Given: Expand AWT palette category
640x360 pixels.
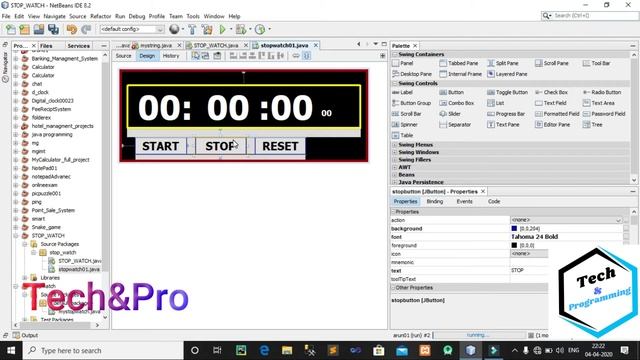Looking at the screenshot, I should tap(395, 167).
